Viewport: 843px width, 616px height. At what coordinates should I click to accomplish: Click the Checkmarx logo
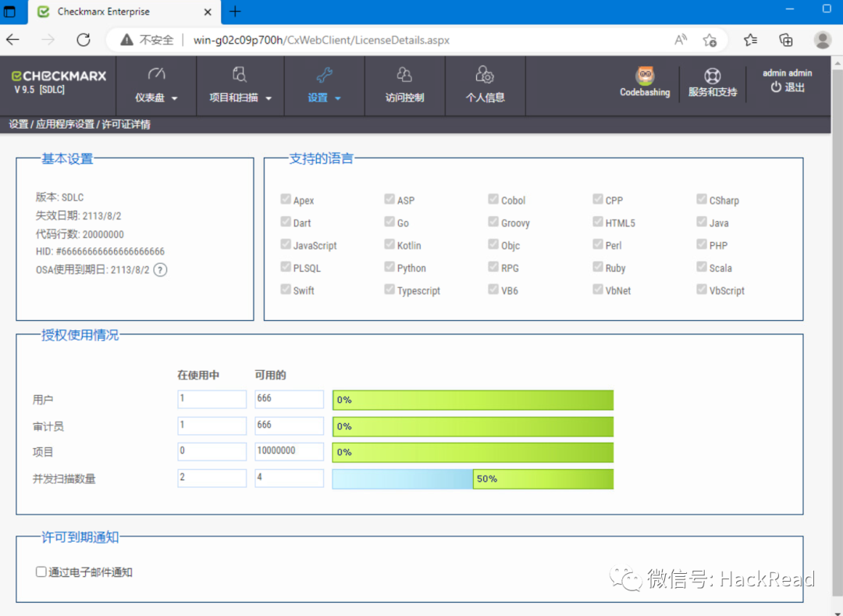(x=59, y=77)
